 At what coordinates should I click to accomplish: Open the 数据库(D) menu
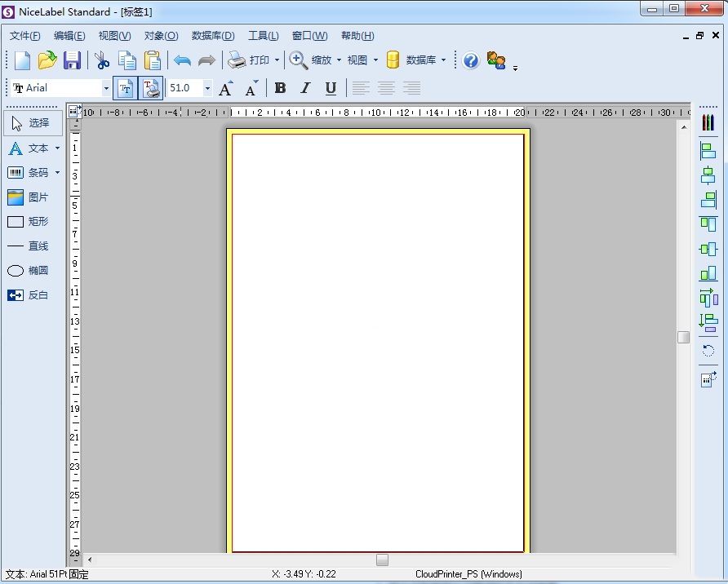[213, 36]
